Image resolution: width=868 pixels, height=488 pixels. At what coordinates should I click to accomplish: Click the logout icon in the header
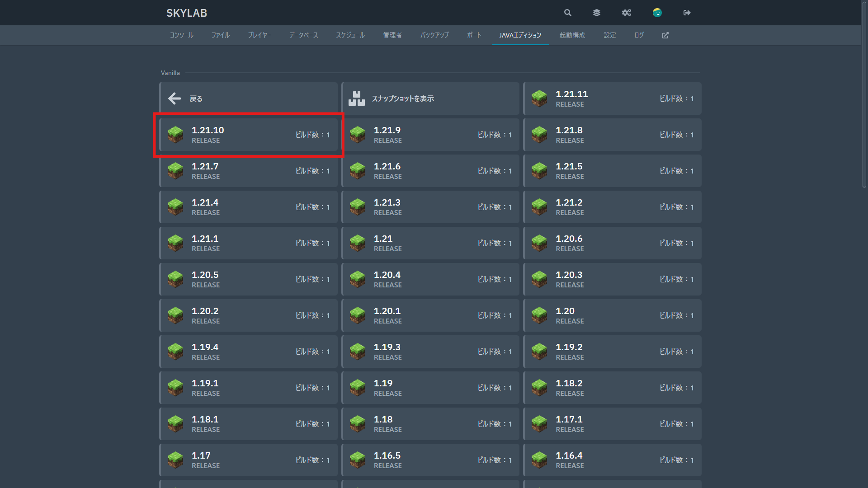pyautogui.click(x=687, y=13)
